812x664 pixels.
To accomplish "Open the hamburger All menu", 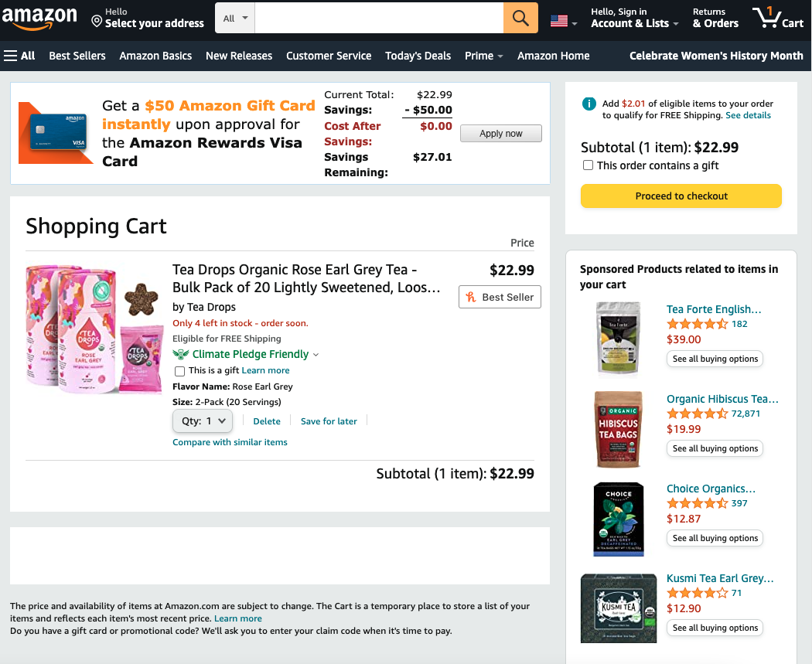I will tap(19, 56).
